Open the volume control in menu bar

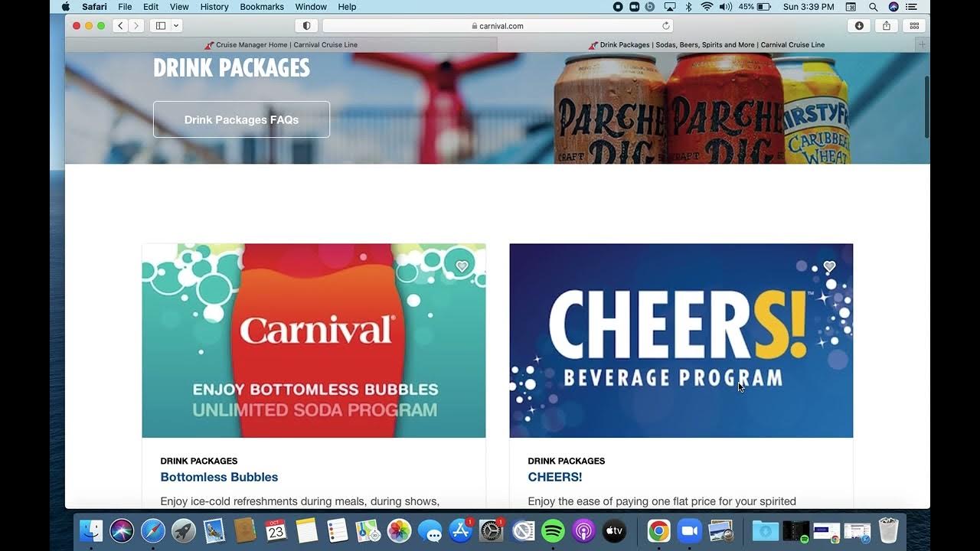(725, 7)
